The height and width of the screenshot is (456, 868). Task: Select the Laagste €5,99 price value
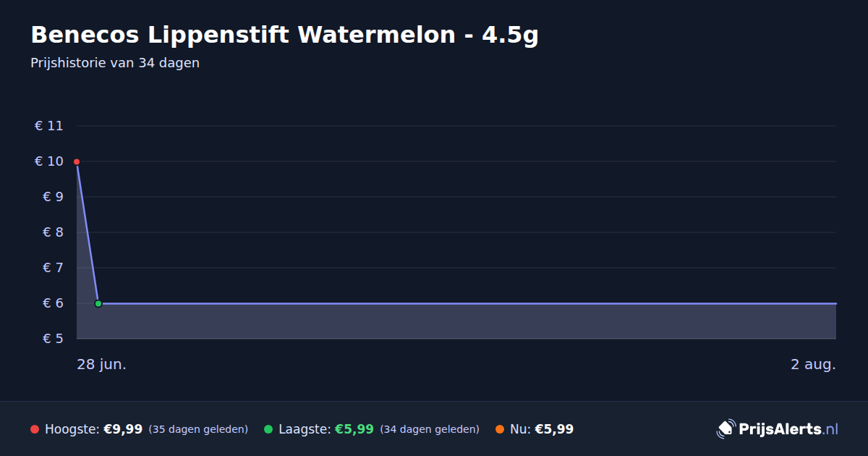coord(354,429)
